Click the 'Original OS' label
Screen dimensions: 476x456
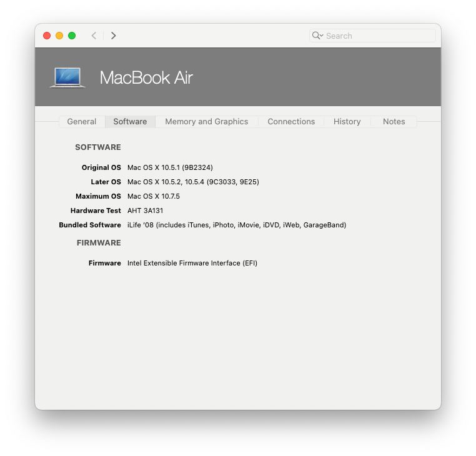(x=101, y=167)
